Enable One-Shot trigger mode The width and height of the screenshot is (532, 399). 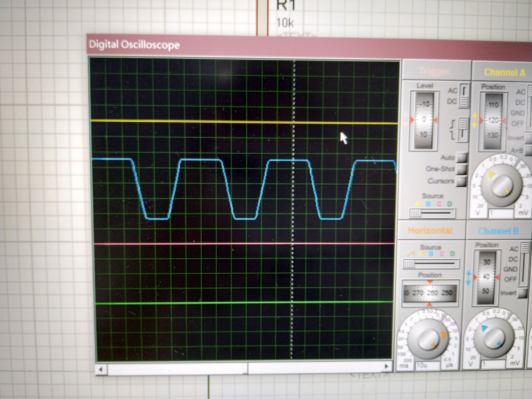[x=462, y=169]
